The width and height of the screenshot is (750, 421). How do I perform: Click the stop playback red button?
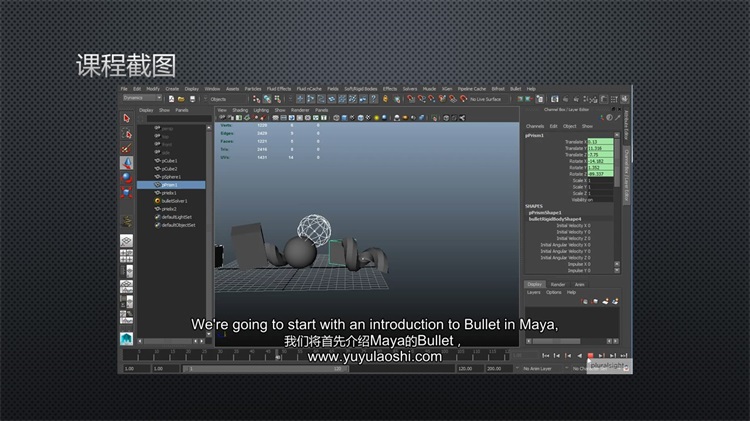(x=590, y=355)
